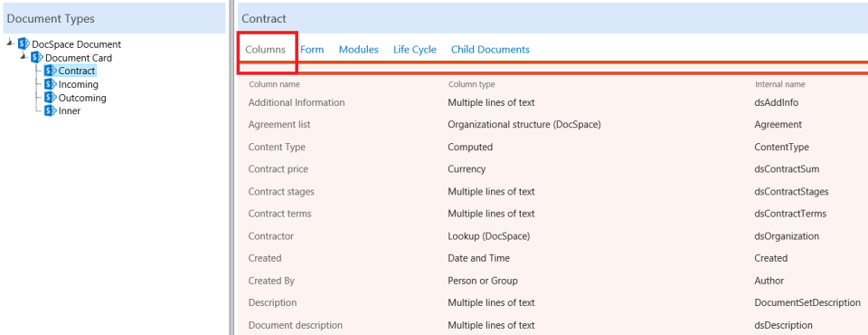This screenshot has width=868, height=335.
Task: Select the Inner document type
Action: click(70, 111)
